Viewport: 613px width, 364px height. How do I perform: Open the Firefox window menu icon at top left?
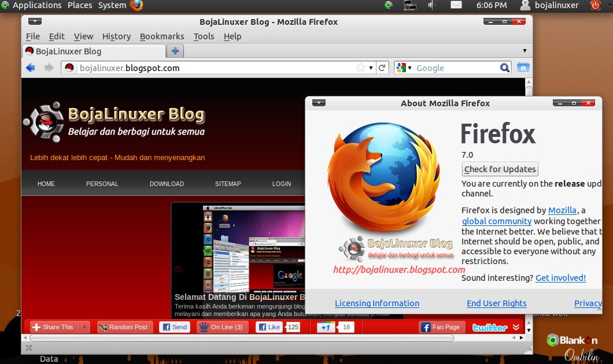[x=35, y=21]
